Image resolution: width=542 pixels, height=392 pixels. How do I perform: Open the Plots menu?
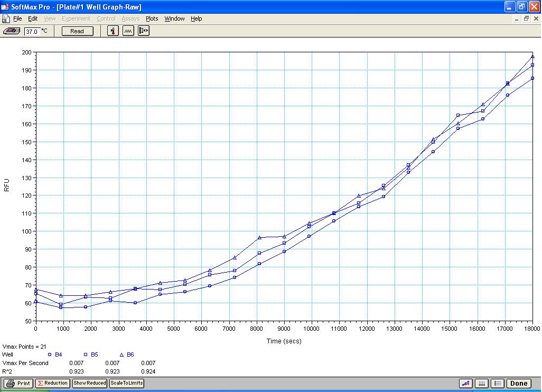click(152, 18)
